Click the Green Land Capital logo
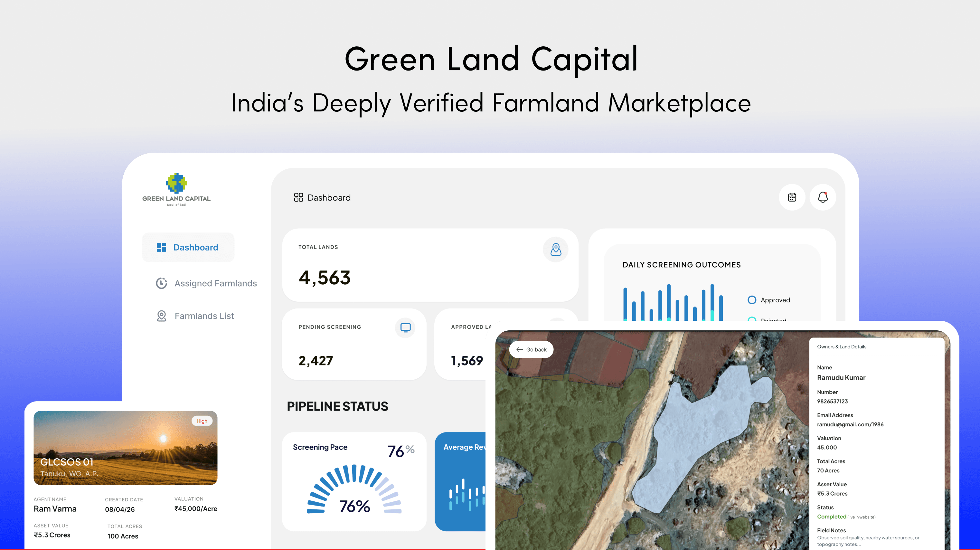Viewport: 980px width, 550px height. 176,189
